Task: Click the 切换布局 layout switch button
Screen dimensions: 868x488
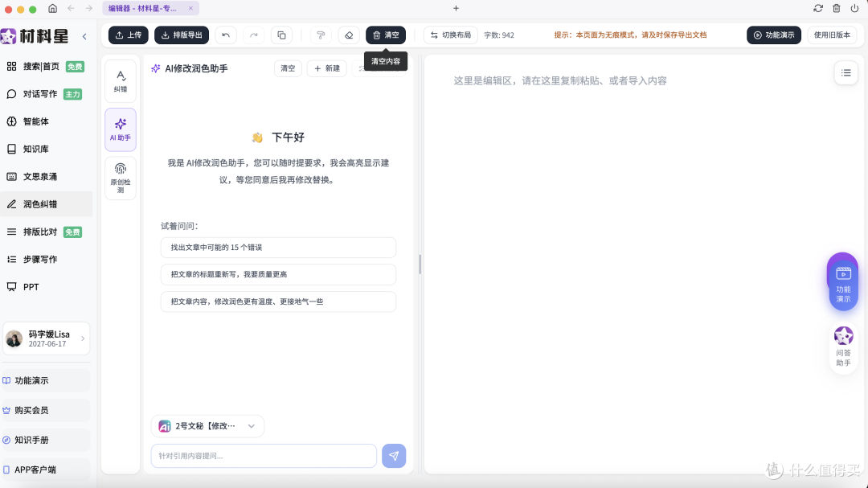Action: [451, 35]
